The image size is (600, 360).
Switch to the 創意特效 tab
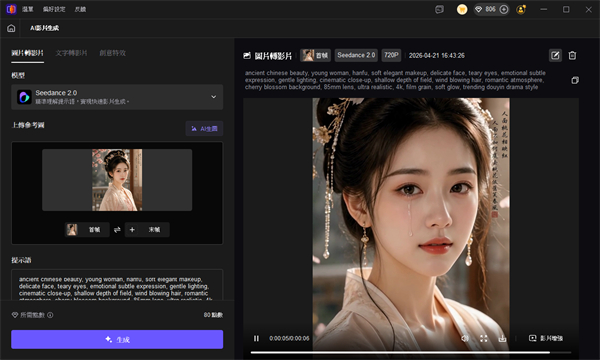point(112,53)
